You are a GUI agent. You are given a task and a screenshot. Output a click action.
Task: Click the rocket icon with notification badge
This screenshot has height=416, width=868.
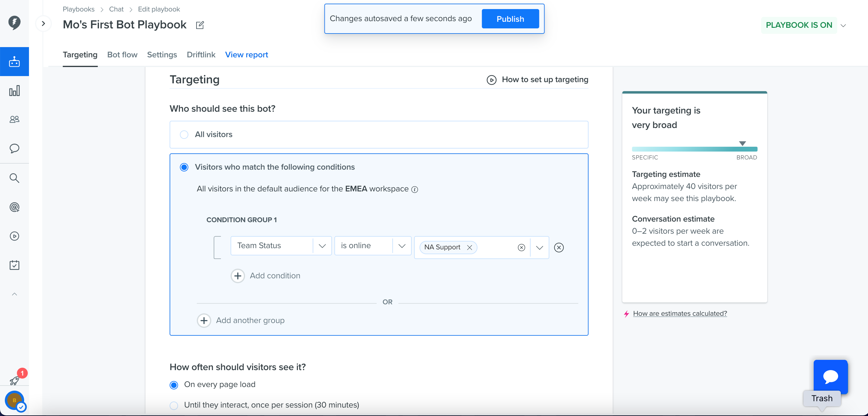pos(15,380)
